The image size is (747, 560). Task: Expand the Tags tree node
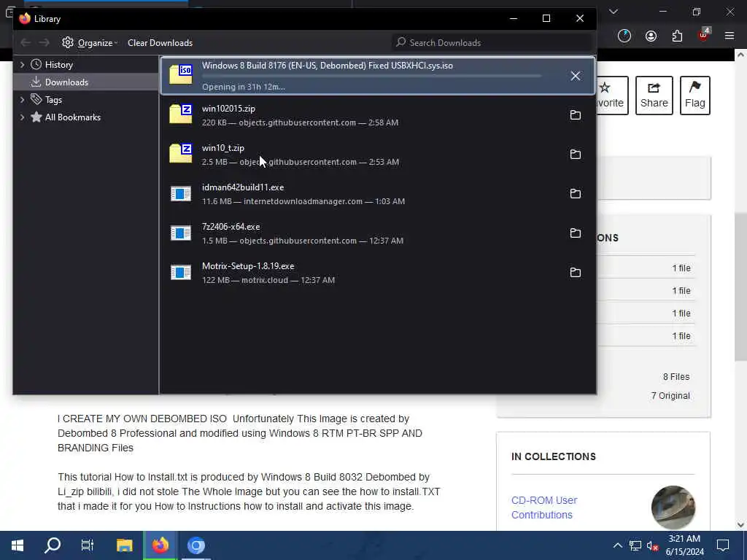(x=22, y=99)
